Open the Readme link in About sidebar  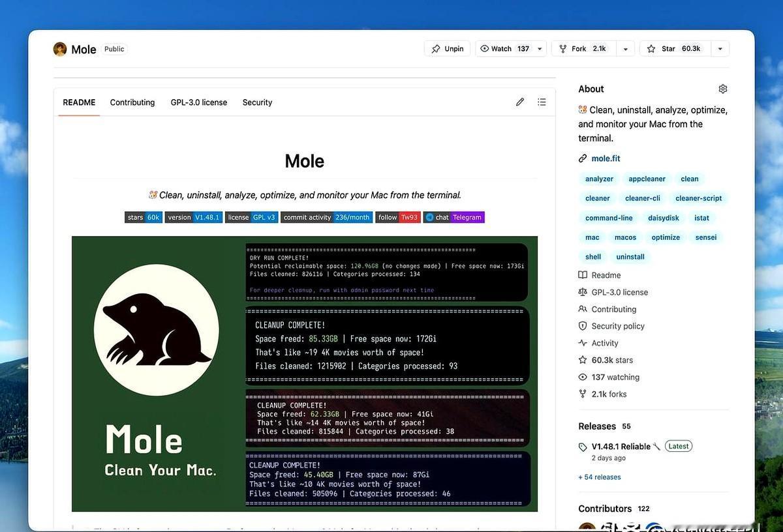point(600,275)
